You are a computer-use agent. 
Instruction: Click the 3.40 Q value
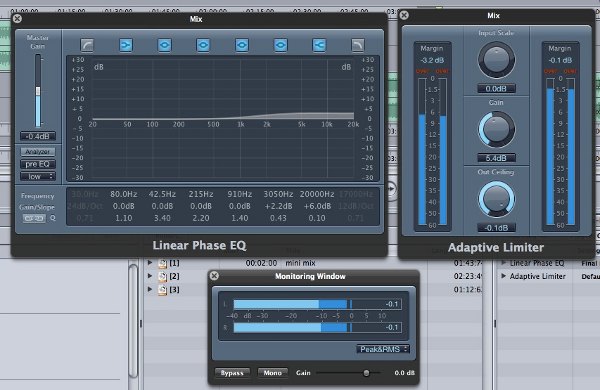(162, 218)
